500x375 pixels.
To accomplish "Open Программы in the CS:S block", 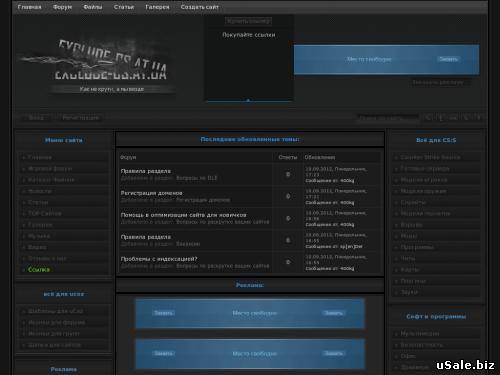I will pos(417,247).
